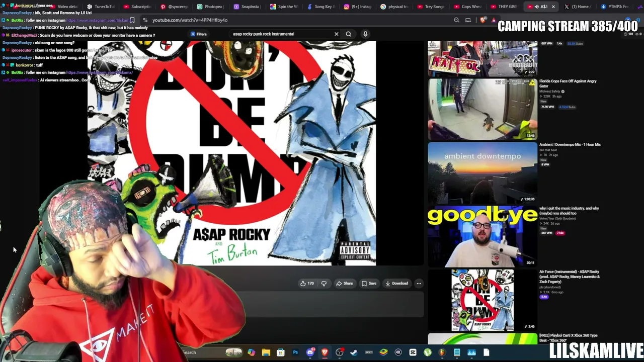Click the picture-in-picture icon in address bar

point(468,20)
